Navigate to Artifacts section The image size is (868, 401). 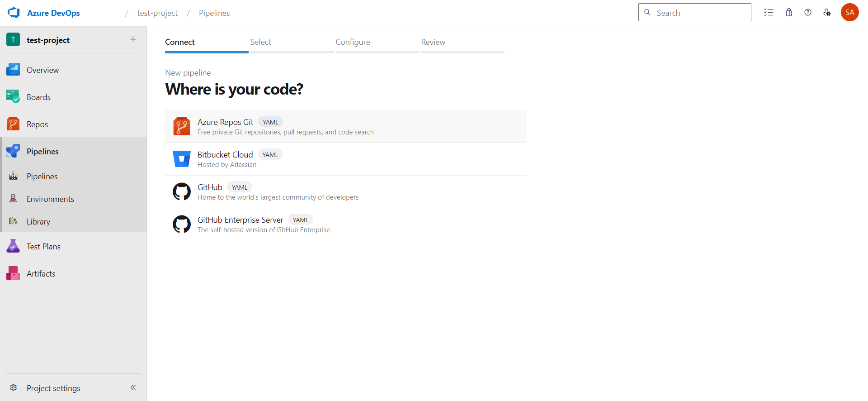pos(41,274)
